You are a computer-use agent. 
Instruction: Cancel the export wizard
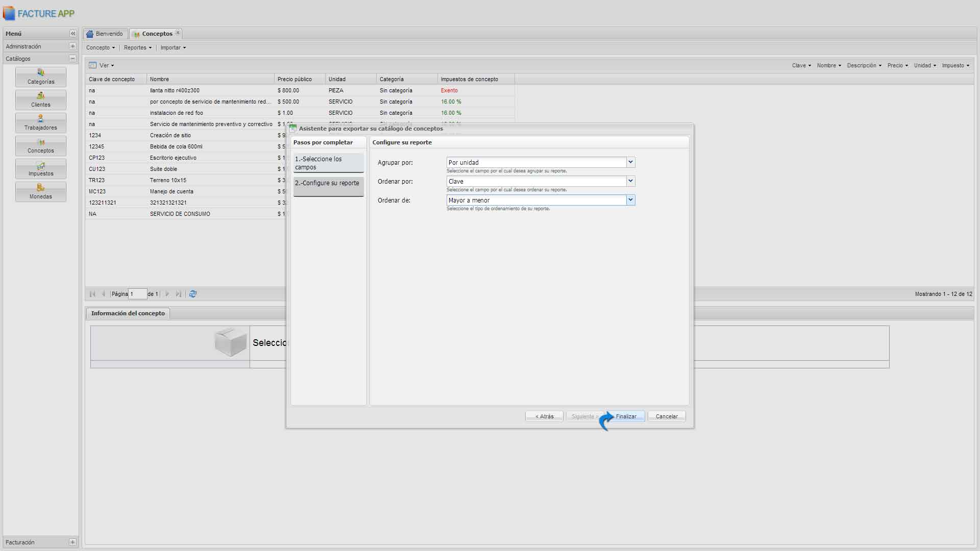pos(667,416)
